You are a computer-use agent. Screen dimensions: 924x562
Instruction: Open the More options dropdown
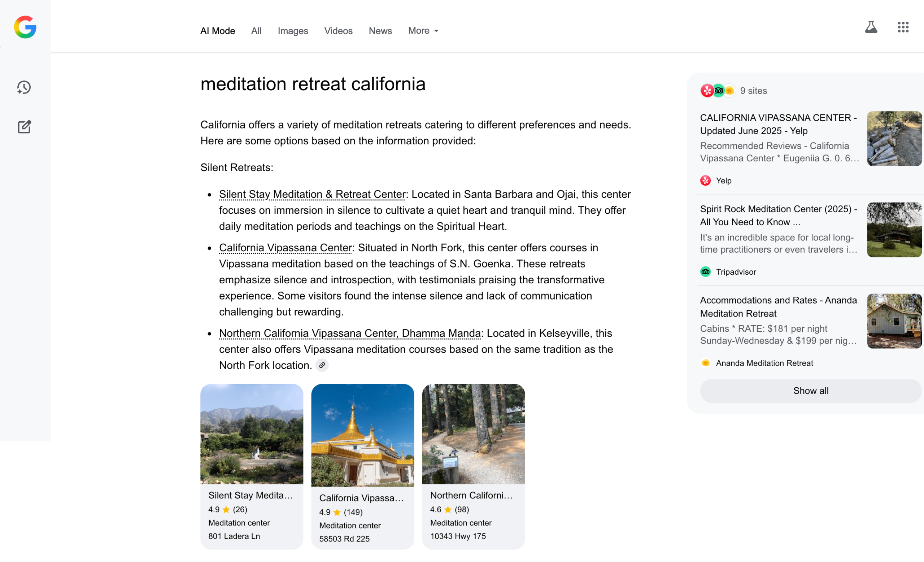pos(423,31)
